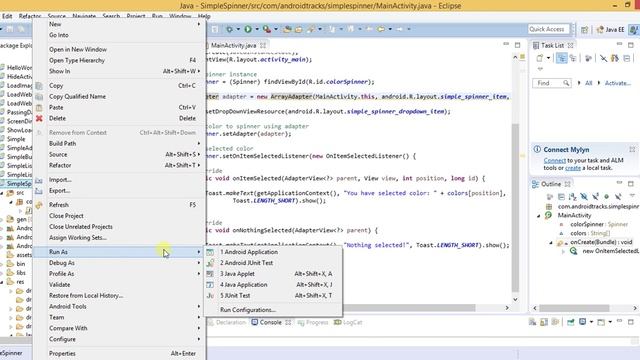Click the Export icon in context menu

39,191
